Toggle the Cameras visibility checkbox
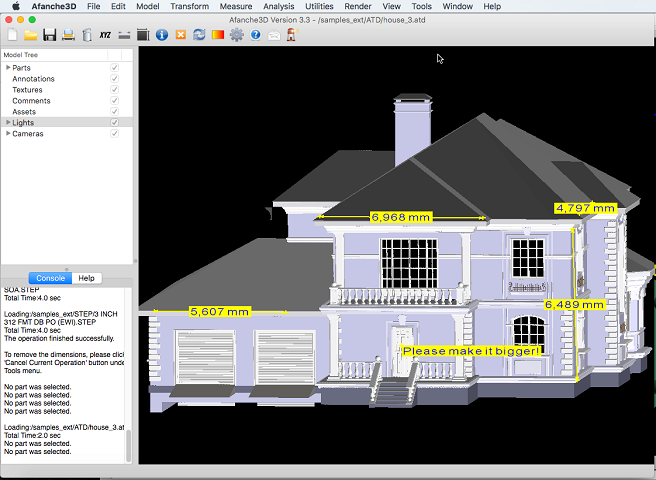This screenshot has height=480, width=656. pyautogui.click(x=115, y=134)
